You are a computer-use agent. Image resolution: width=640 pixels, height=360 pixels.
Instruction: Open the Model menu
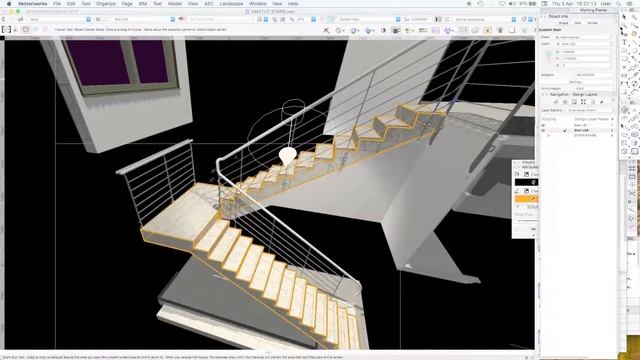[175, 3]
